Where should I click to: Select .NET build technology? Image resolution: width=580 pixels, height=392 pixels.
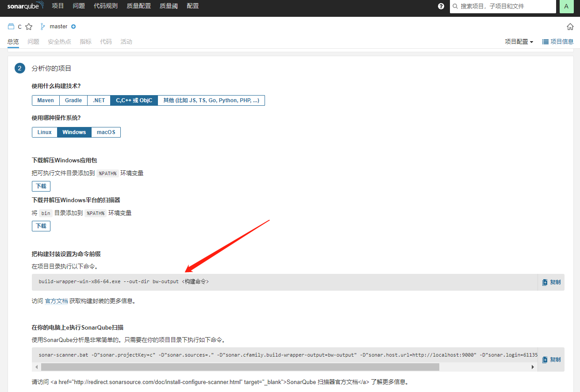[x=99, y=100]
